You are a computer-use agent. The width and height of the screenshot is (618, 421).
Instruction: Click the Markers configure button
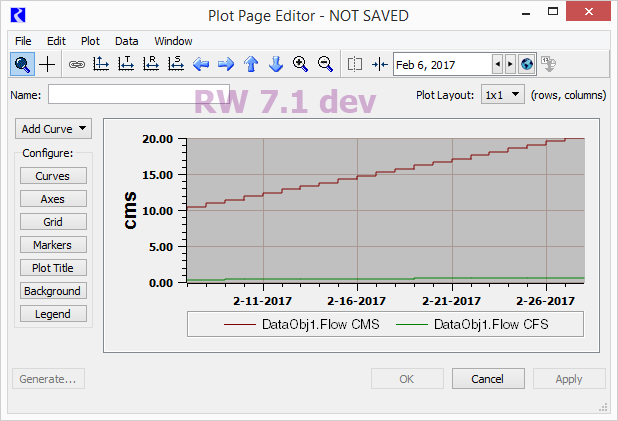coord(53,244)
